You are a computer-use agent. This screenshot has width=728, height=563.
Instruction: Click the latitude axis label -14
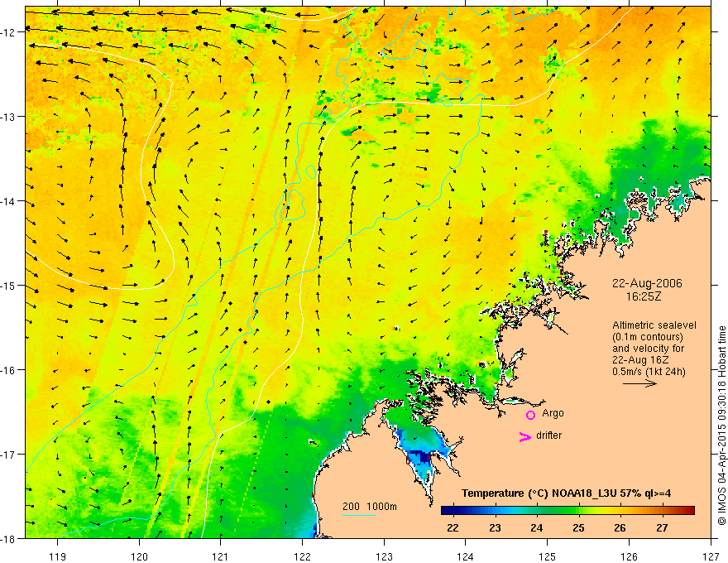pyautogui.click(x=10, y=201)
